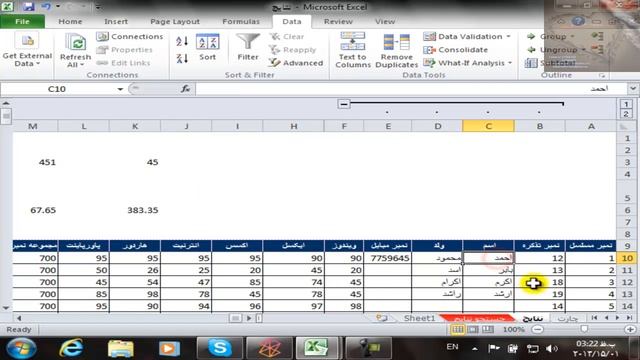Click the Insert Worksheet tab icon
640x360 pixels.
382,318
